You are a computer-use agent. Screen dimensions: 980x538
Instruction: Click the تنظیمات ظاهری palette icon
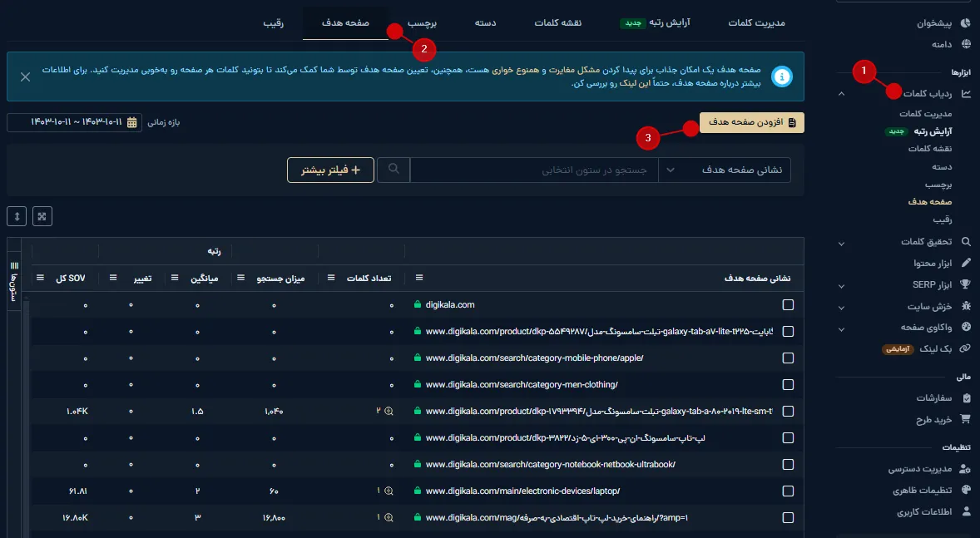click(966, 490)
